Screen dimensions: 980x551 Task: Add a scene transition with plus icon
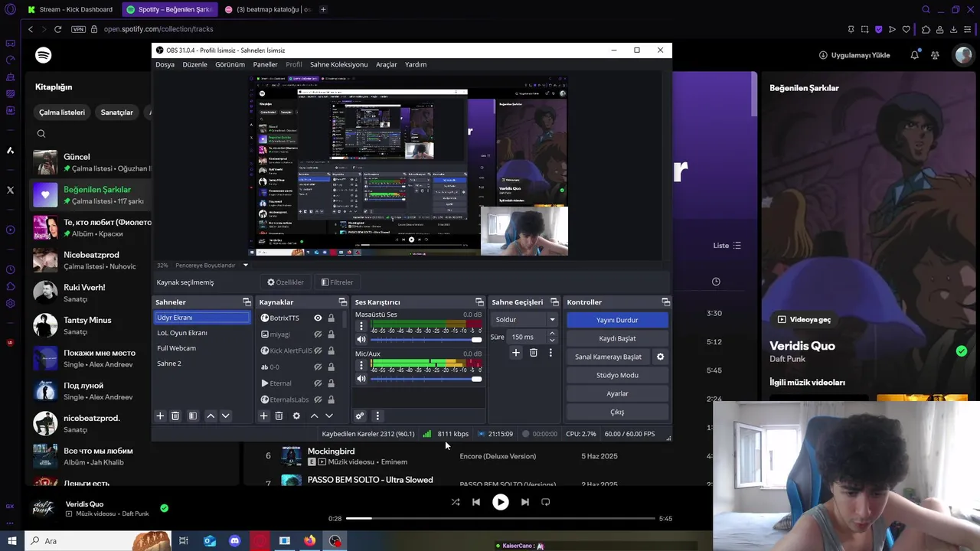[516, 353]
